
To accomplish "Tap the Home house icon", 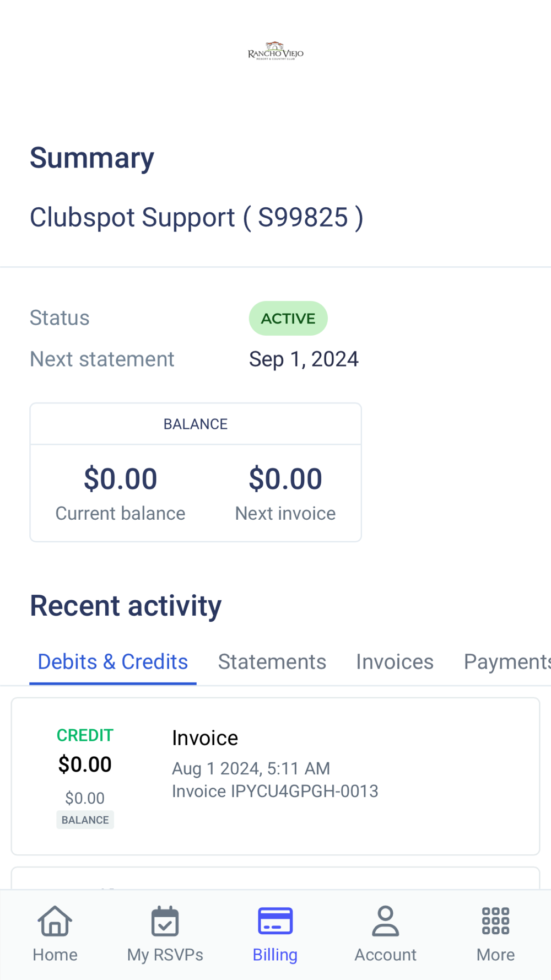I will [55, 922].
